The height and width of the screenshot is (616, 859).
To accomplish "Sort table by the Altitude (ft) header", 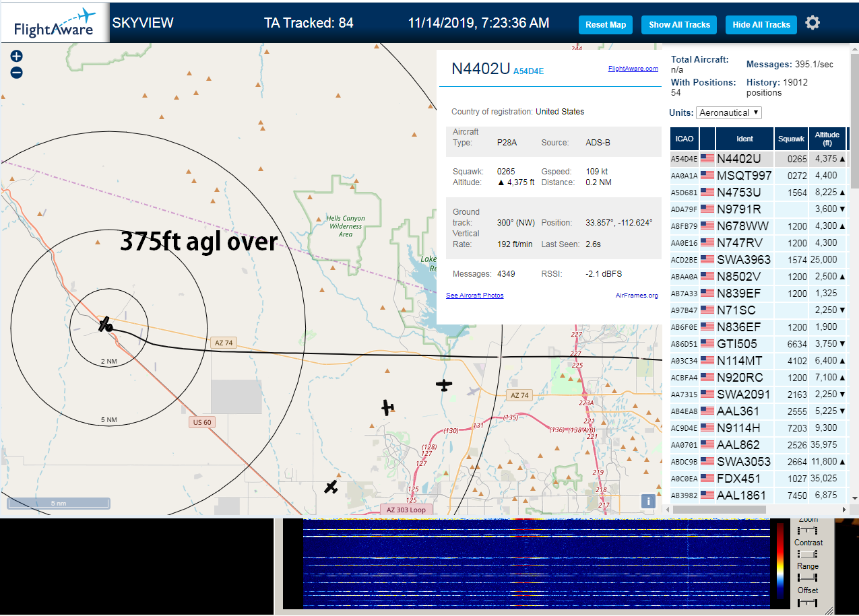I will click(x=827, y=139).
